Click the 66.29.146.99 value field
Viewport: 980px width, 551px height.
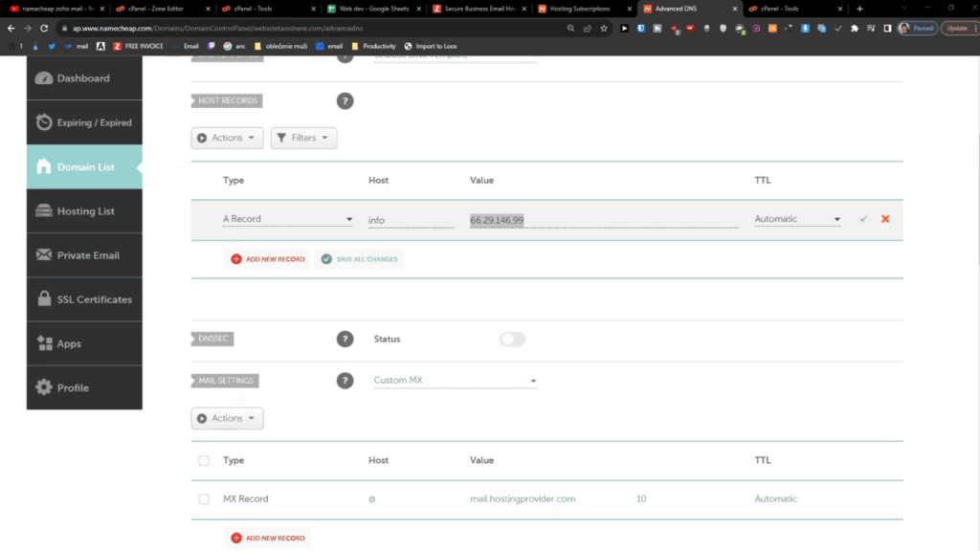pyautogui.click(x=604, y=220)
